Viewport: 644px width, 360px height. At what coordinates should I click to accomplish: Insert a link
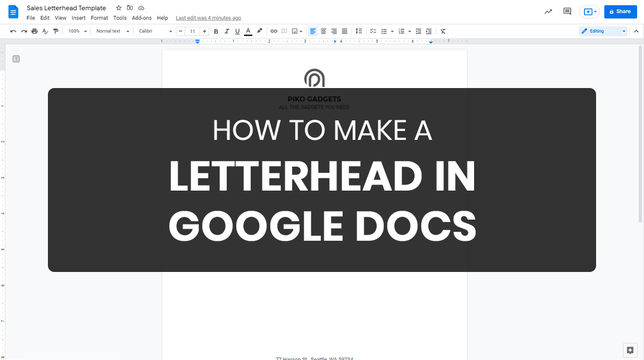click(274, 31)
